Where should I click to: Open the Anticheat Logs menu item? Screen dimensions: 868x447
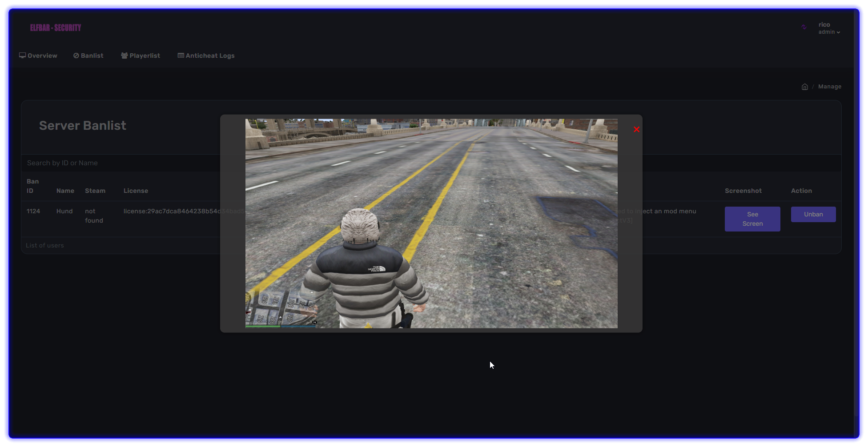(210, 56)
